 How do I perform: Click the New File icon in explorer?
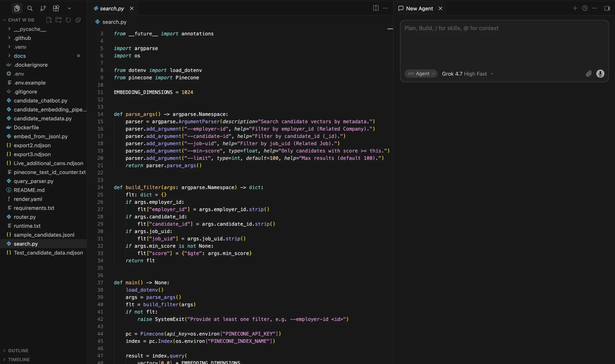coord(49,20)
